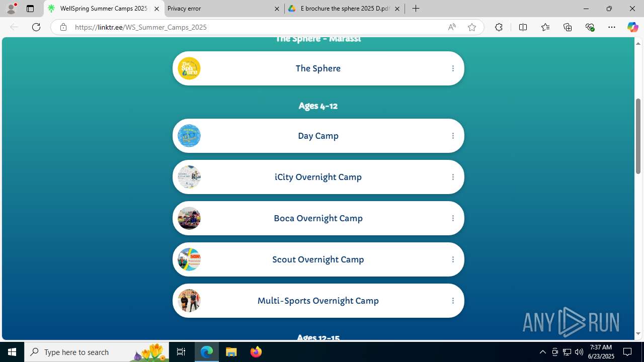Click the browser Refresh button
Image resolution: width=644 pixels, height=362 pixels.
[36, 27]
